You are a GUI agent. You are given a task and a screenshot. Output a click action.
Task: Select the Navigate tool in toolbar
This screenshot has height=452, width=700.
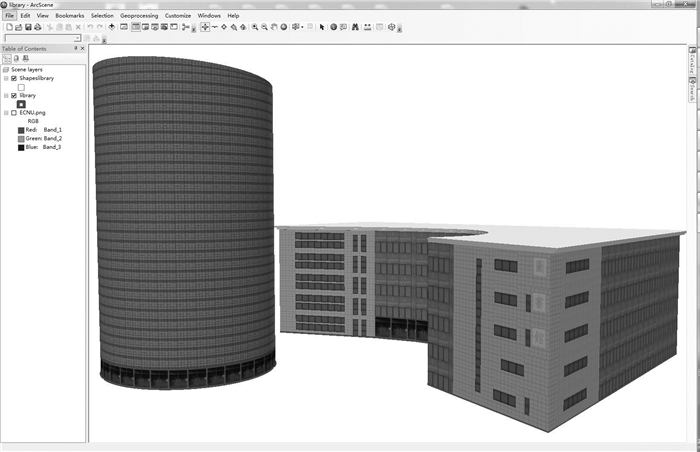pos(204,27)
